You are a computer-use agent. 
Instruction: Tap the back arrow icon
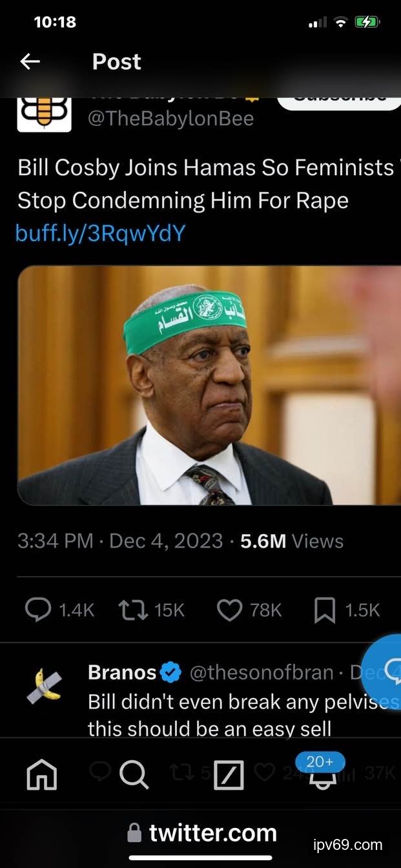click(x=30, y=61)
